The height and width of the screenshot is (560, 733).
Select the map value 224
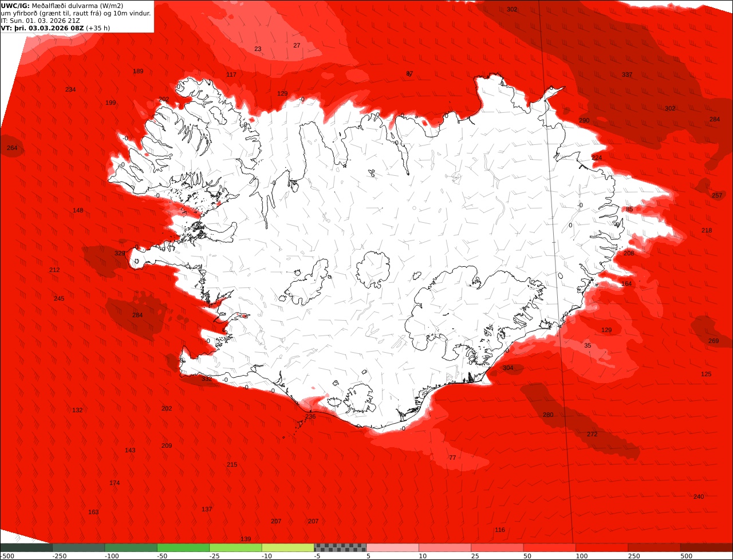click(x=597, y=158)
